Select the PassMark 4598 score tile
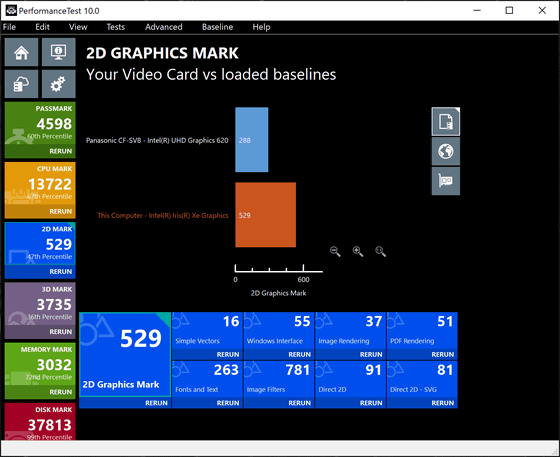Image resolution: width=560 pixels, height=457 pixels. (x=40, y=124)
